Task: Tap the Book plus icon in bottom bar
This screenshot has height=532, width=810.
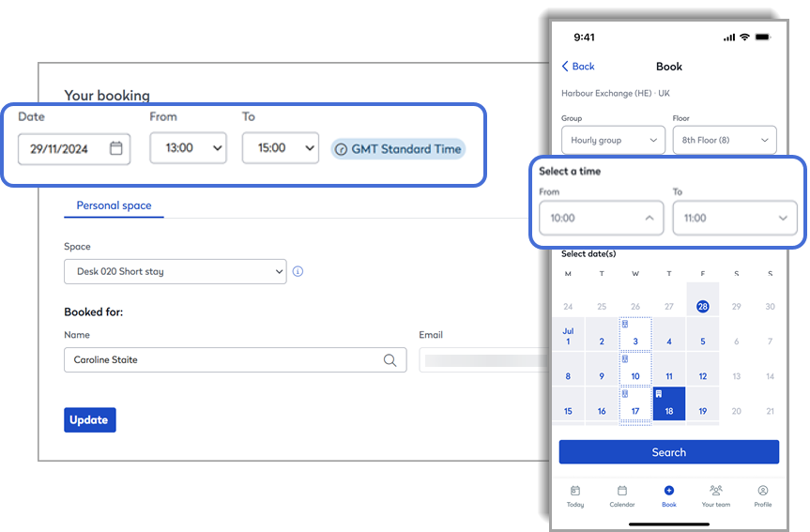Action: click(669, 490)
